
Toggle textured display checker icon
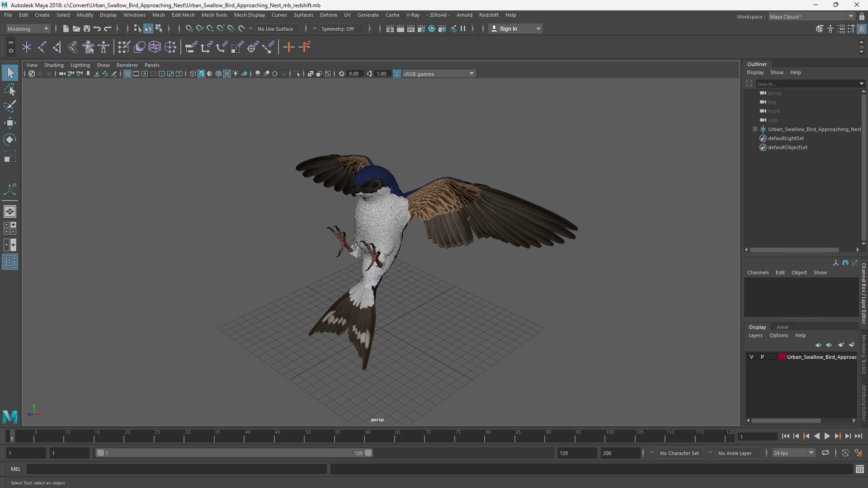(x=227, y=74)
